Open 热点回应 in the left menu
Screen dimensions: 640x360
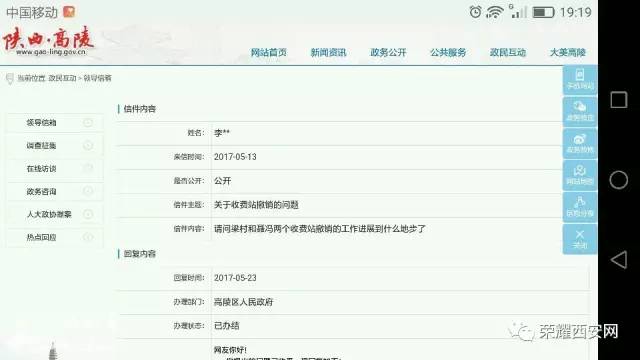(x=41, y=237)
